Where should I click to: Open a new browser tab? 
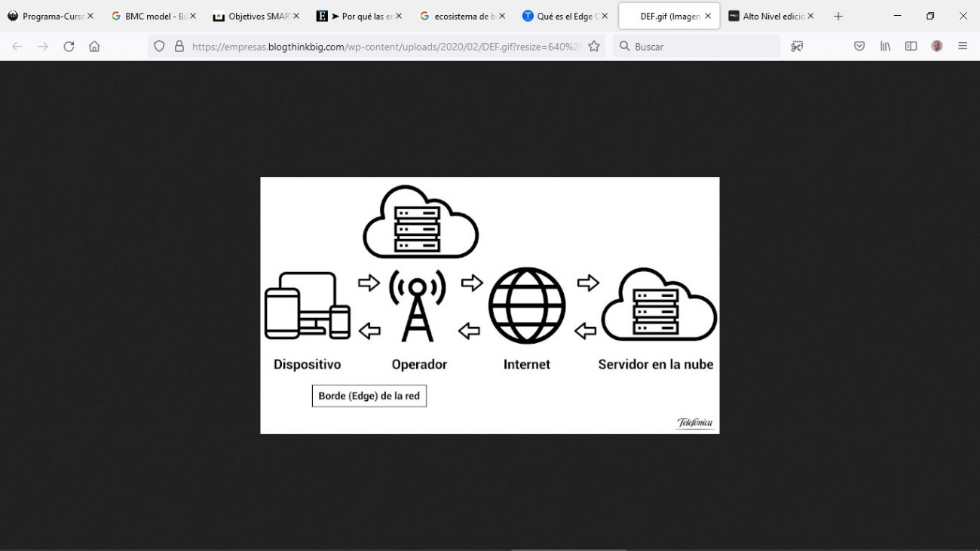click(x=838, y=16)
